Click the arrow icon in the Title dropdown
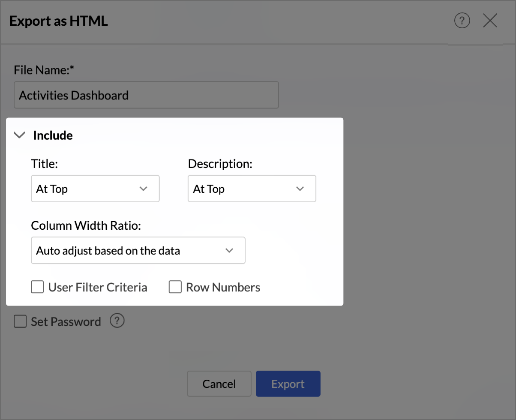 144,189
